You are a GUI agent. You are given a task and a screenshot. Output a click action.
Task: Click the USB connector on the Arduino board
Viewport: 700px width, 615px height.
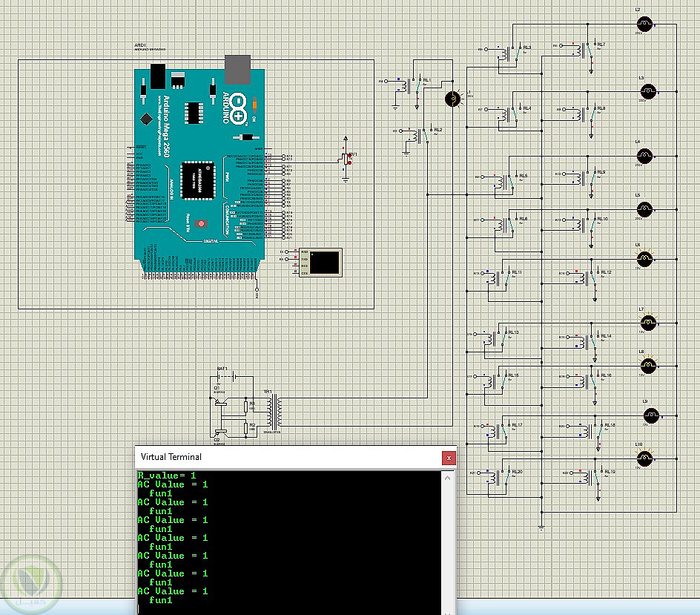click(x=237, y=69)
